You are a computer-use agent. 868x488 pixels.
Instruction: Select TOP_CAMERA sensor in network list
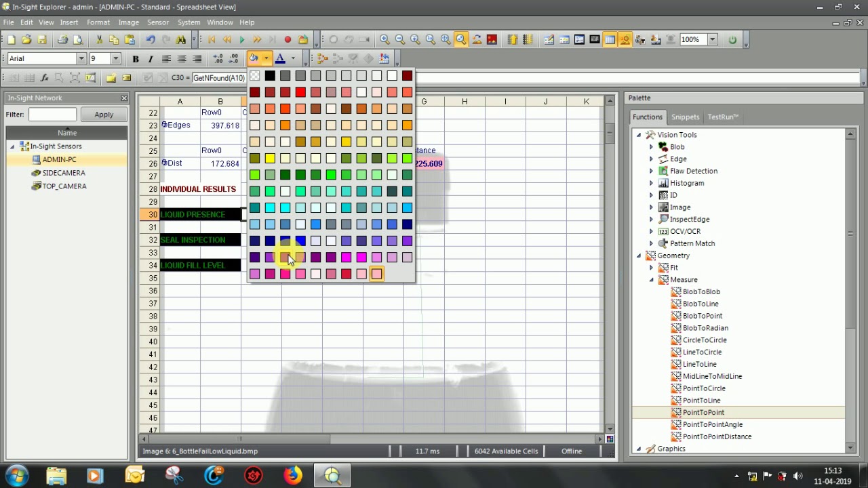pyautogui.click(x=64, y=186)
